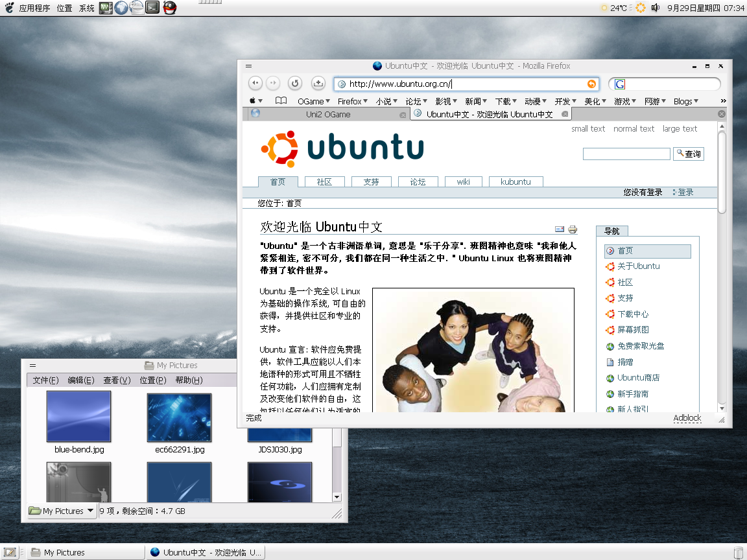Open the 应用程序 panel menu
This screenshot has width=747, height=560.
tap(34, 8)
